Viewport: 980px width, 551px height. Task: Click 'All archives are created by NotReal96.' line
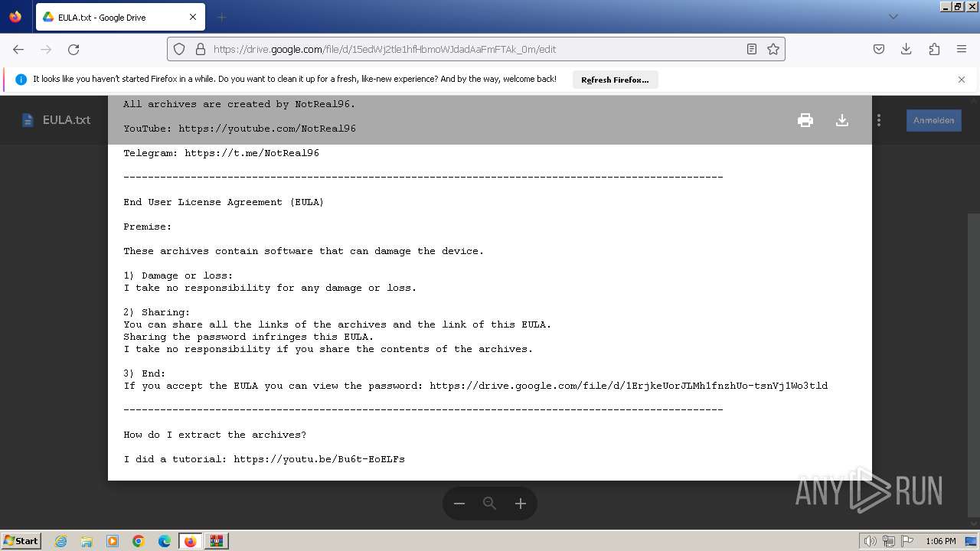240,104
